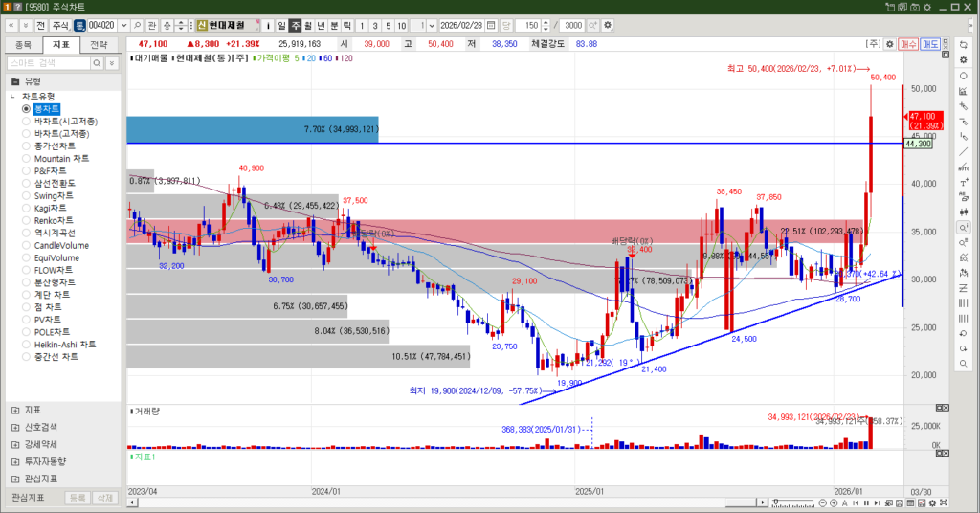
Task: Click the 매도 sell button
Action: [x=930, y=44]
